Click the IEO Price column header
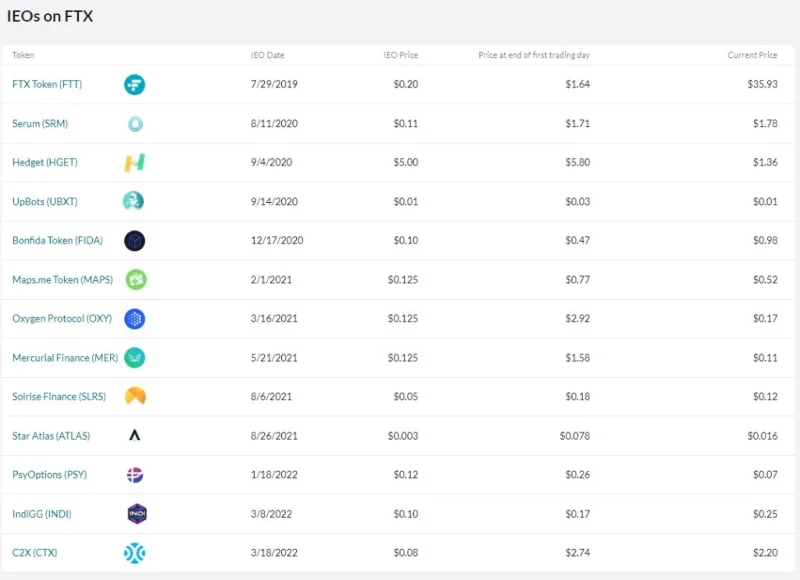 [401, 55]
